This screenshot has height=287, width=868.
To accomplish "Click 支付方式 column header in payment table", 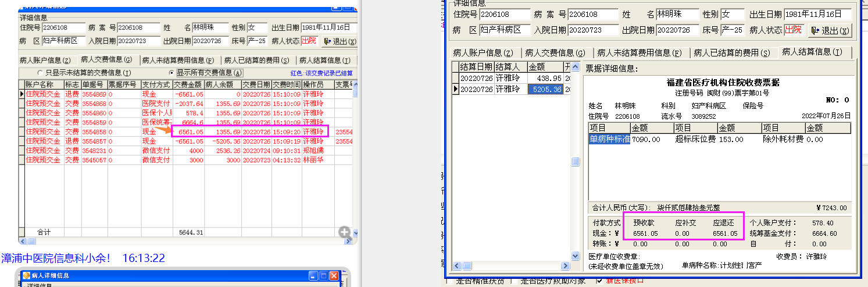I will tap(156, 84).
